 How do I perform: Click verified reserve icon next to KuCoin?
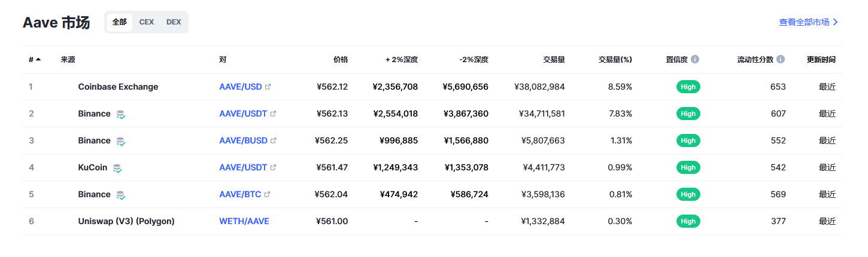117,168
